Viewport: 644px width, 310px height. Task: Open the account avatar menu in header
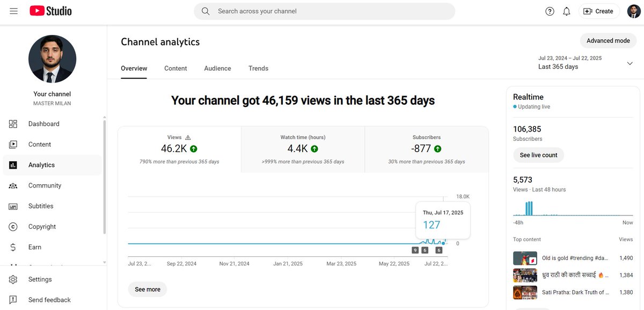click(634, 11)
